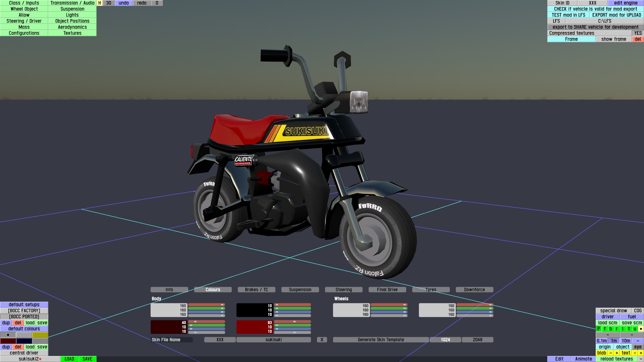Switch to front 'f' view
This screenshot has width=644, height=362.
coord(605,329)
